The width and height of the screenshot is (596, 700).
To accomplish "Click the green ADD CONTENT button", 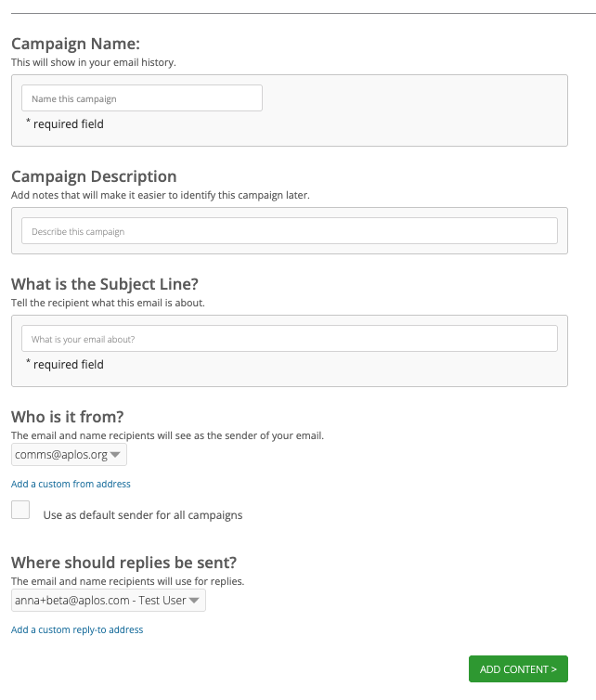I will (x=518, y=668).
